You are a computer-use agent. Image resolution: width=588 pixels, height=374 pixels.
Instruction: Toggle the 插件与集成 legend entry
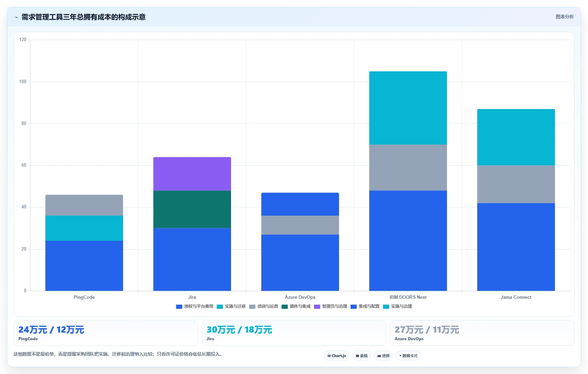(296, 306)
